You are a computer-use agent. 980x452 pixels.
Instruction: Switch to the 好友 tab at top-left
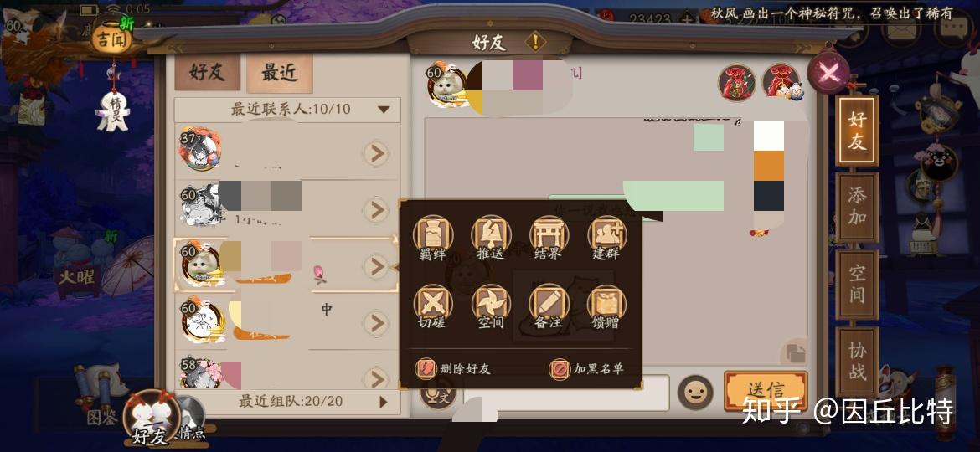coord(207,73)
